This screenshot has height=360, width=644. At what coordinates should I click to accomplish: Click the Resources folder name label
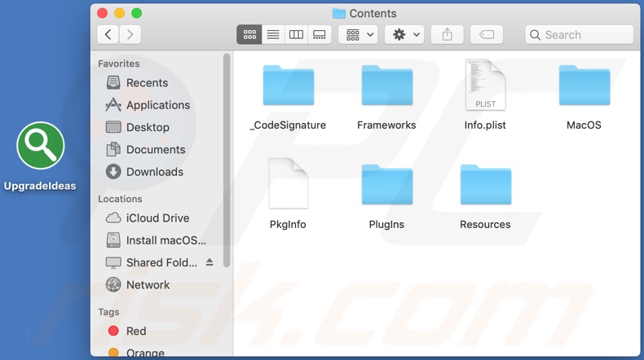click(x=485, y=225)
